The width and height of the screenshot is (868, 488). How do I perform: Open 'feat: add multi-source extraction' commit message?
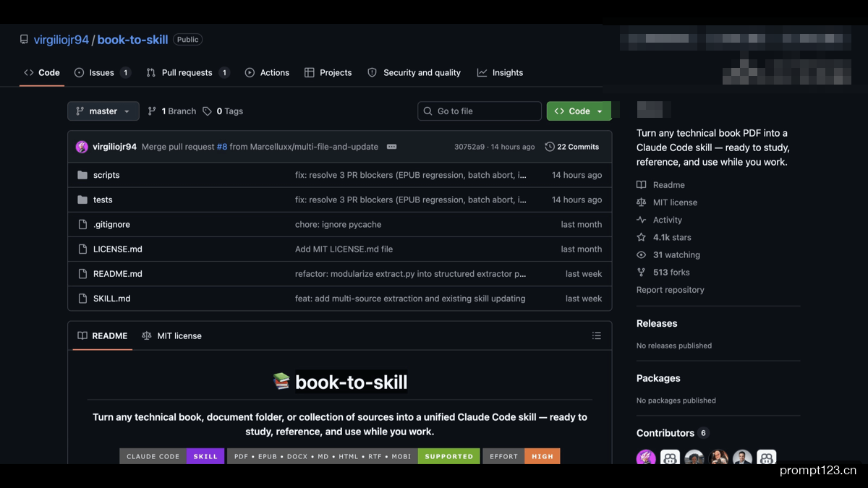[410, 298]
